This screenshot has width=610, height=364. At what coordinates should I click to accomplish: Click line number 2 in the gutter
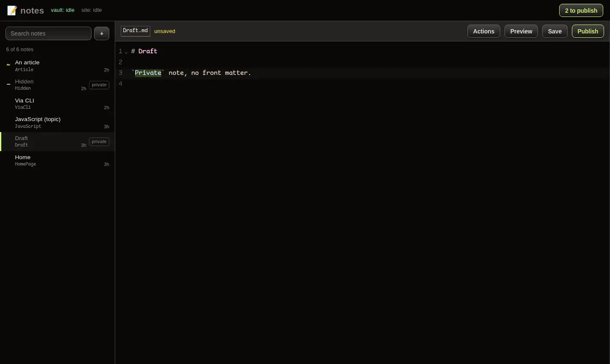(x=120, y=62)
